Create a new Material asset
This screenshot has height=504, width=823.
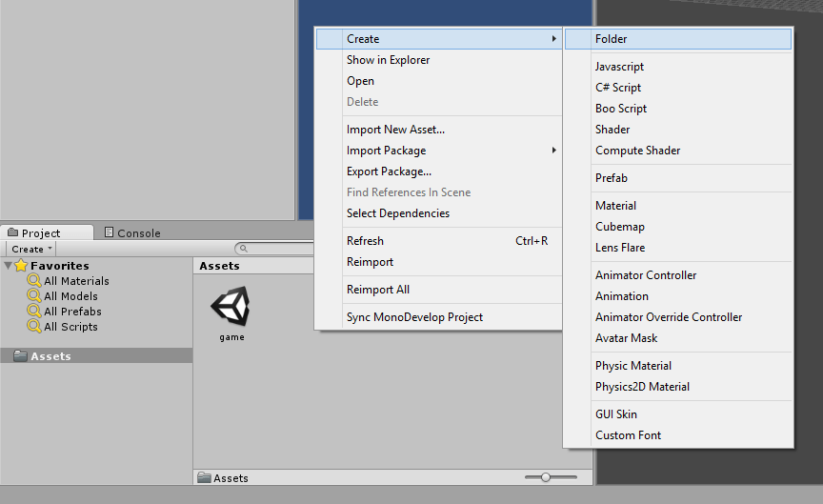(x=615, y=206)
